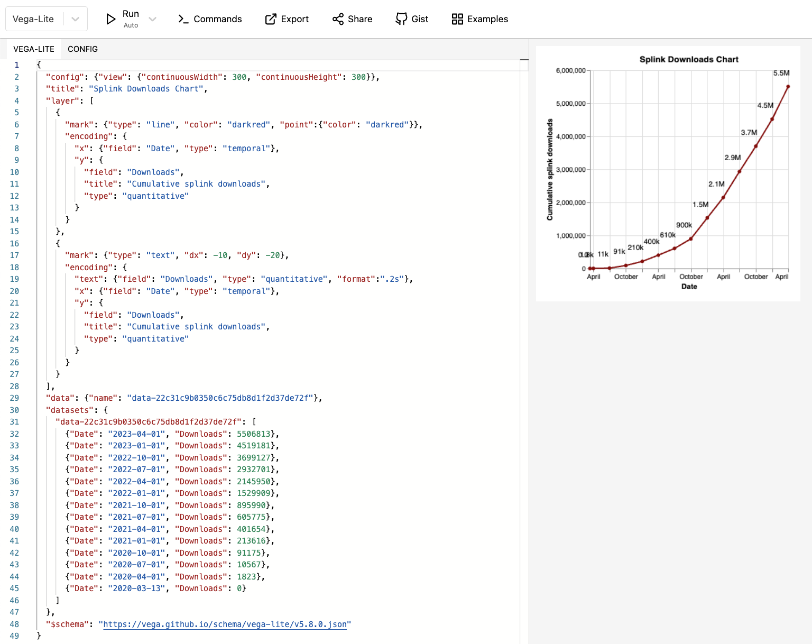812x644 pixels.
Task: Click the 1.5M data label in chart
Action: [x=700, y=205]
